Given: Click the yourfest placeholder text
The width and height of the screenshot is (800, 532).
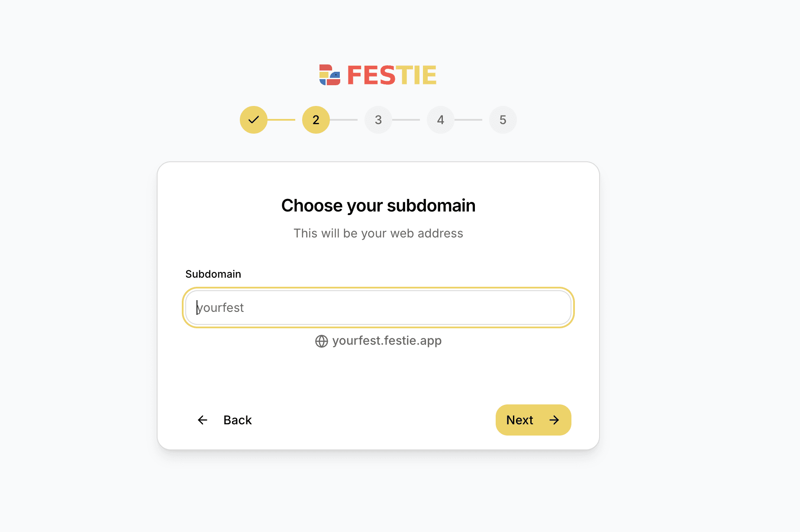Looking at the screenshot, I should point(220,308).
